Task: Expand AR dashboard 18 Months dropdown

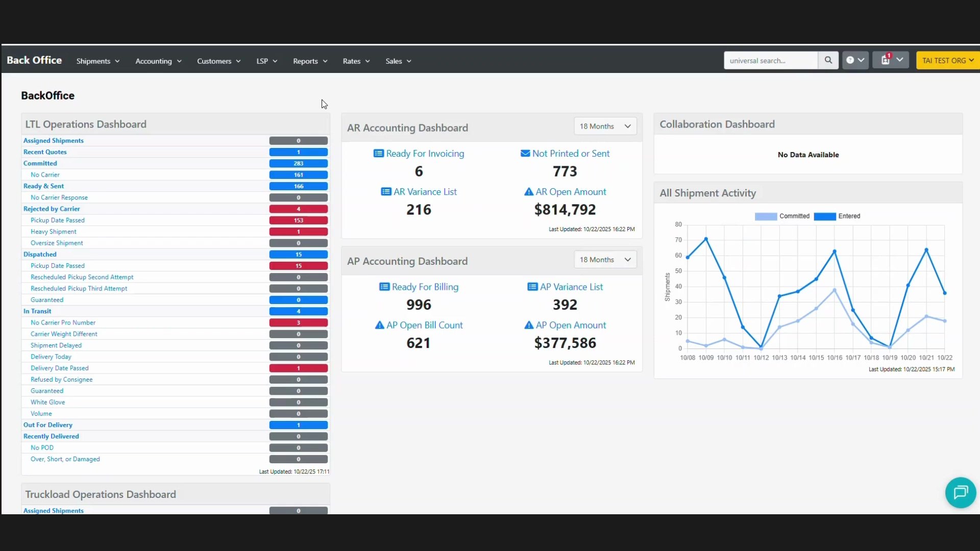Action: pos(605,127)
